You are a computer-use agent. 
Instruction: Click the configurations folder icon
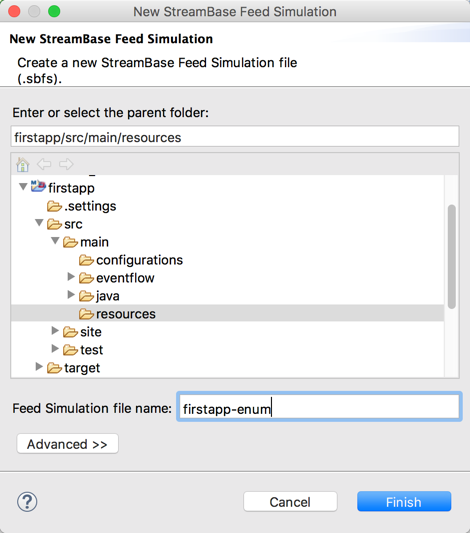coord(86,260)
